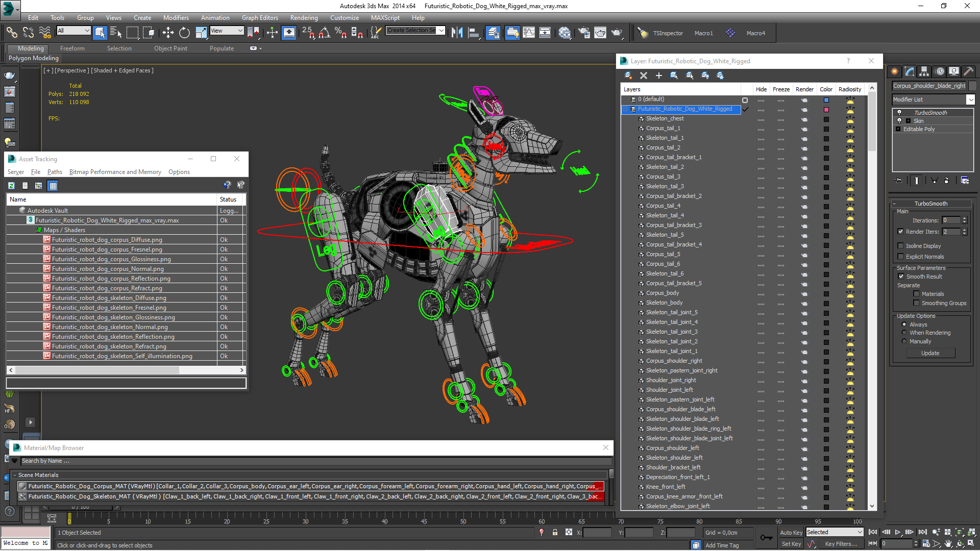The image size is (980, 551).
Task: Open the key mode Selected dropdown
Action: pos(835,532)
